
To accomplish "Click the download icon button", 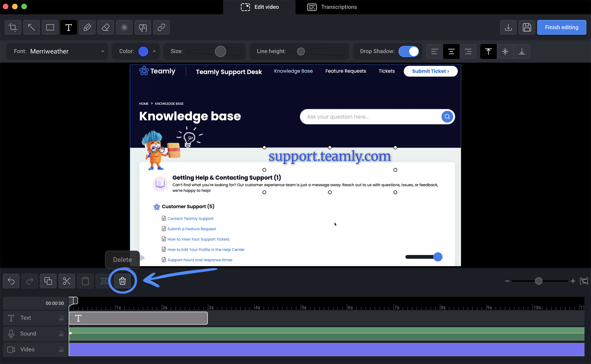I will (508, 27).
